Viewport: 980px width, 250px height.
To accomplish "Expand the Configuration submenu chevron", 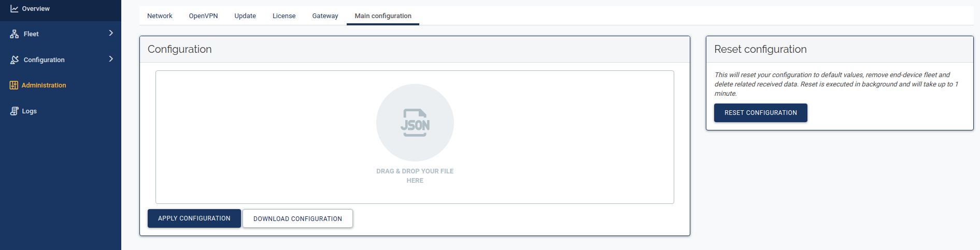I will (110, 59).
